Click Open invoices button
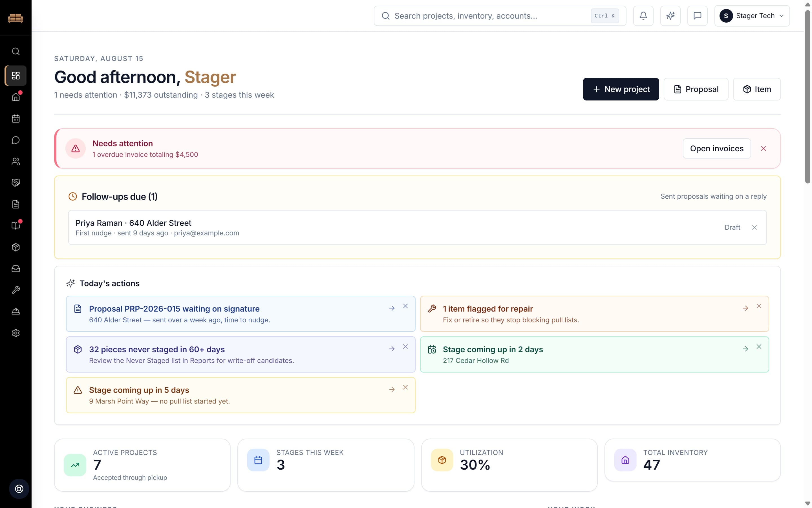 tap(717, 148)
